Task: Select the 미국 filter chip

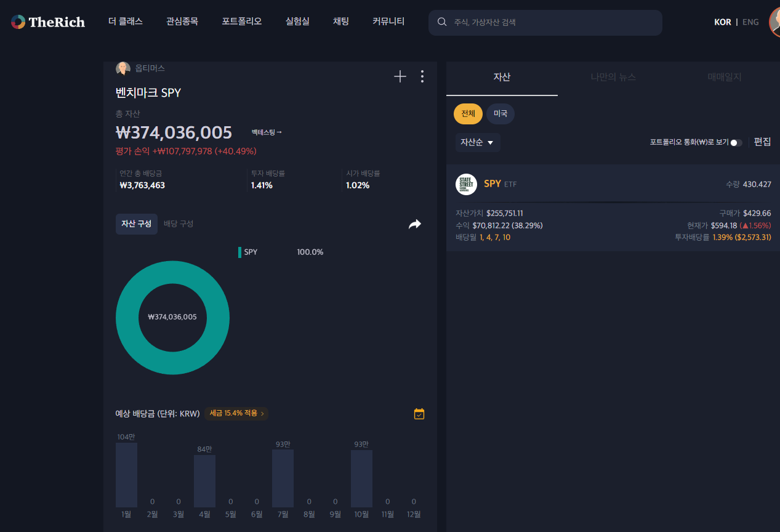Action: 500,114
